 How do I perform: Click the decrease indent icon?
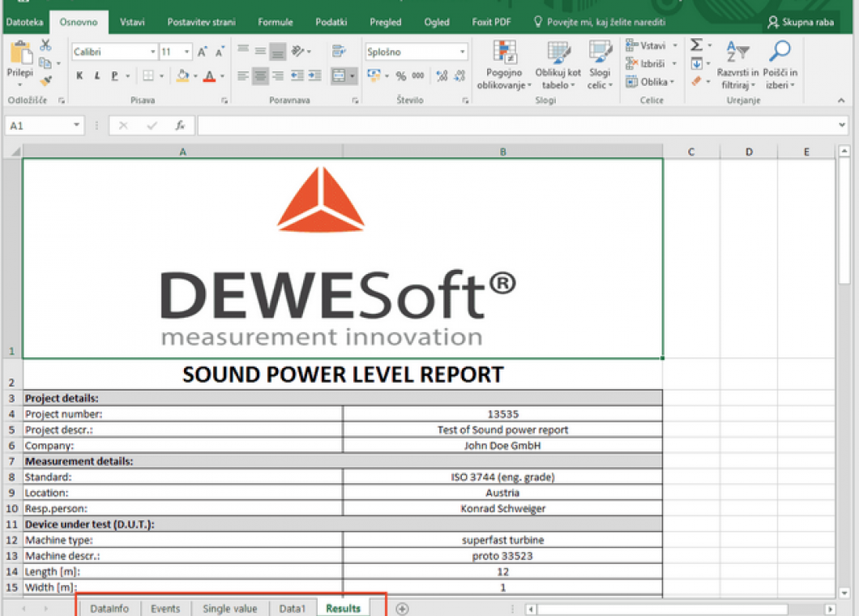(x=297, y=75)
